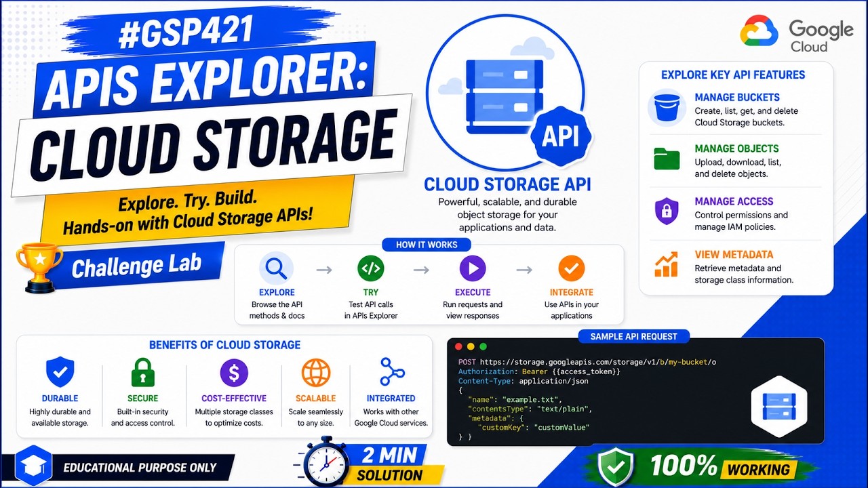
Task: Click the Content-Type: application/json line
Action: (x=523, y=381)
